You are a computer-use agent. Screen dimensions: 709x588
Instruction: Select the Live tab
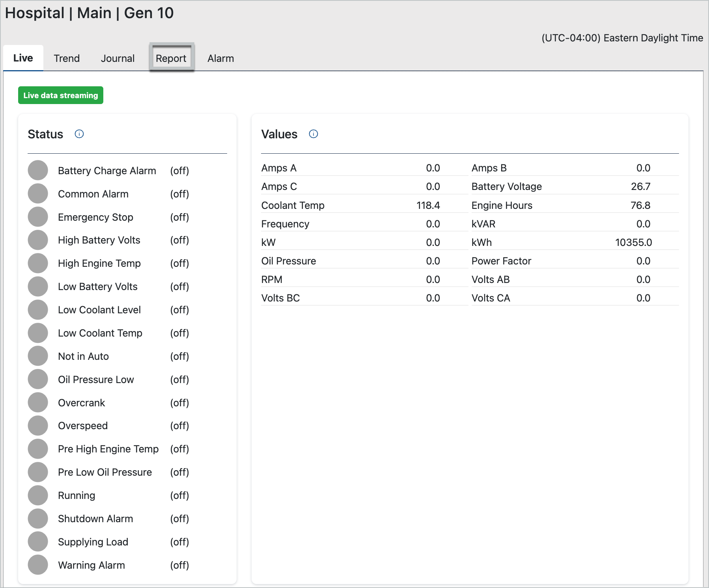(x=23, y=58)
